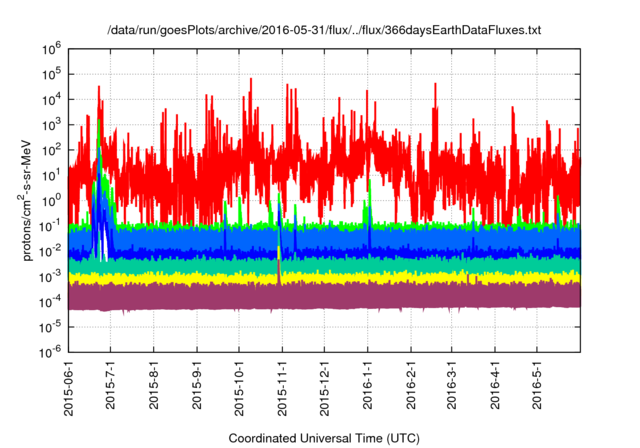Click the 2016-5-1 date tick label
Image resolution: width=640 pixels, height=448 pixels.
tap(536, 384)
